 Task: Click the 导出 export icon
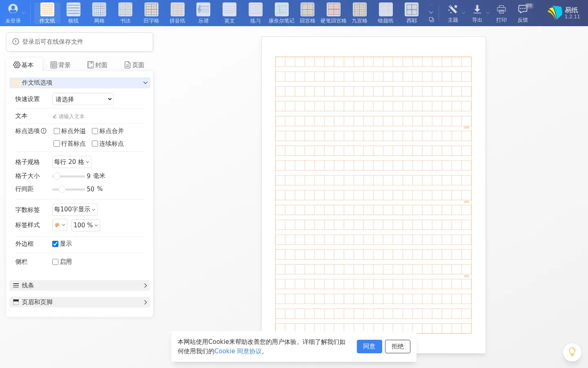(x=477, y=13)
